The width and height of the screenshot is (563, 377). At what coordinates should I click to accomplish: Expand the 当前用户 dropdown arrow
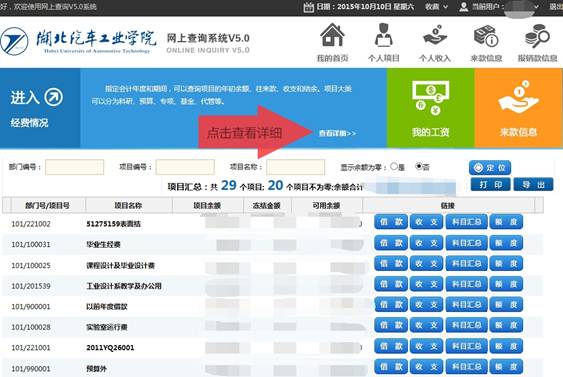tap(536, 7)
